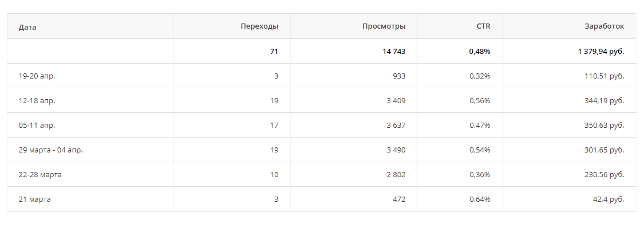Click the total clicks value 71

(274, 52)
